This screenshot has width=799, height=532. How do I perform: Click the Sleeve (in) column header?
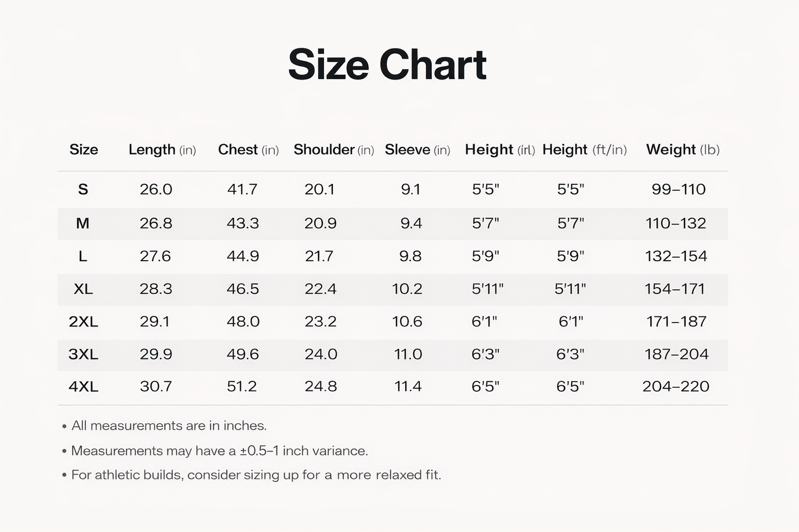click(x=417, y=150)
